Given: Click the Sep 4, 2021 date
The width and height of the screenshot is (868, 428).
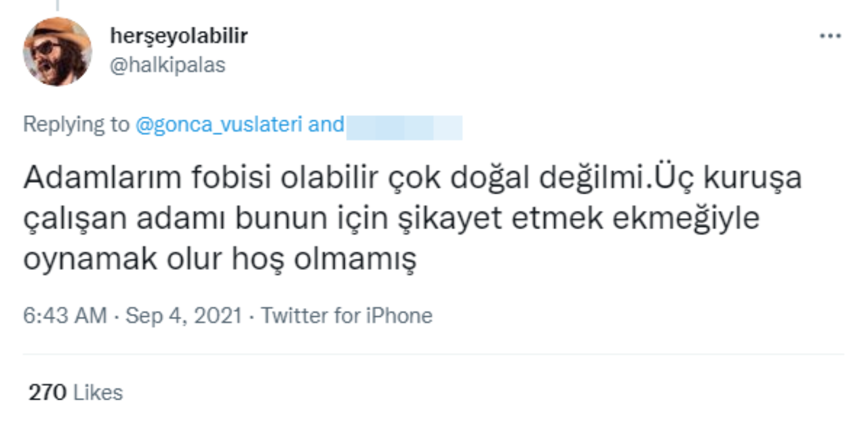Looking at the screenshot, I should pos(183,315).
